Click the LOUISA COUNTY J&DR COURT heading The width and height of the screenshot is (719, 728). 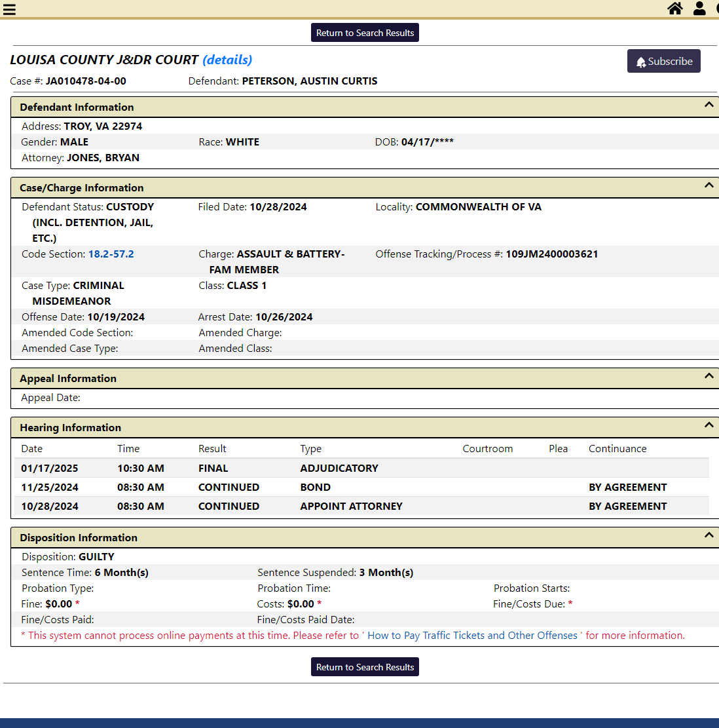coord(104,60)
